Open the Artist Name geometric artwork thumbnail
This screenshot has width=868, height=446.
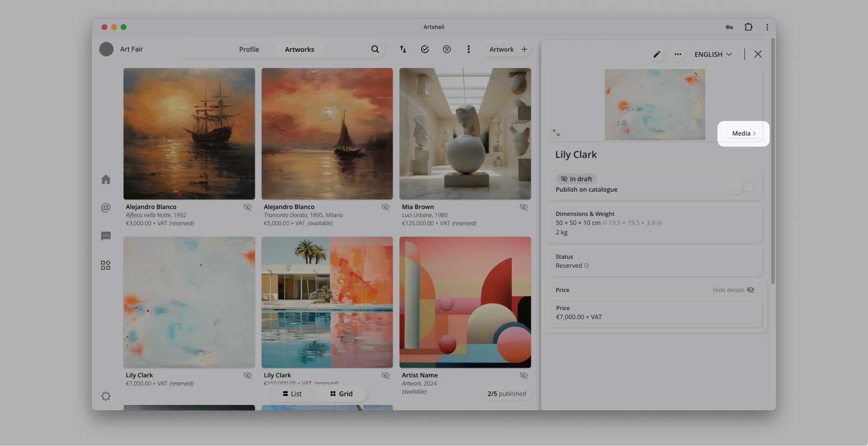pyautogui.click(x=465, y=302)
